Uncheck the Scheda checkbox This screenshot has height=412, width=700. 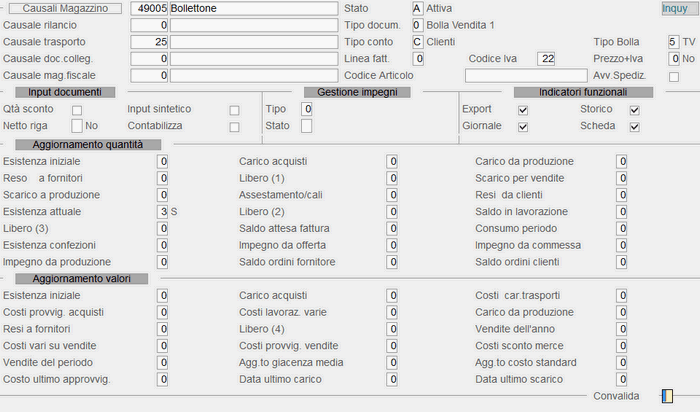tap(634, 127)
